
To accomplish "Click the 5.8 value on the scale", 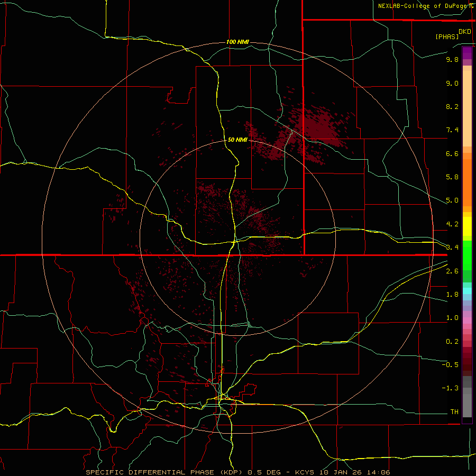I will 452,177.
